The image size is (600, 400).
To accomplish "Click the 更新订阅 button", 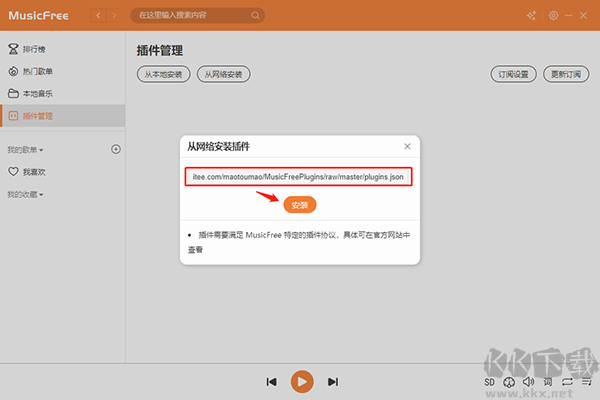I will coord(566,74).
